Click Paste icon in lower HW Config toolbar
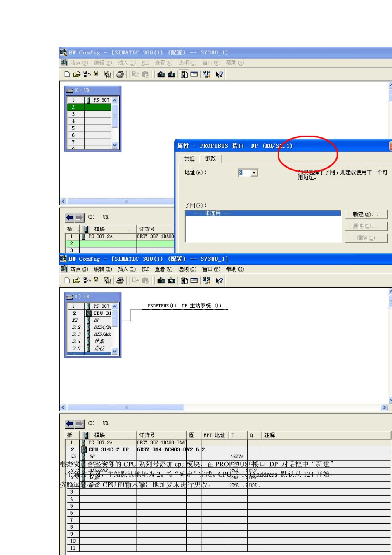 145,281
